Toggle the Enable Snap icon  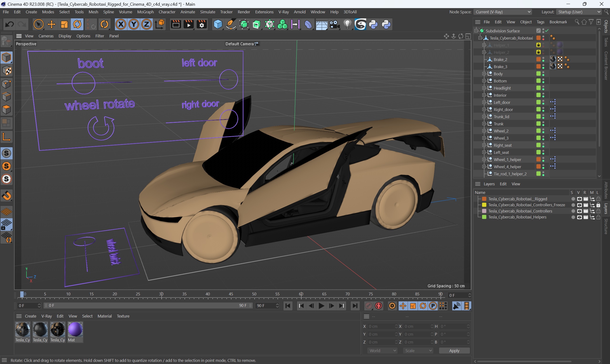(x=7, y=196)
